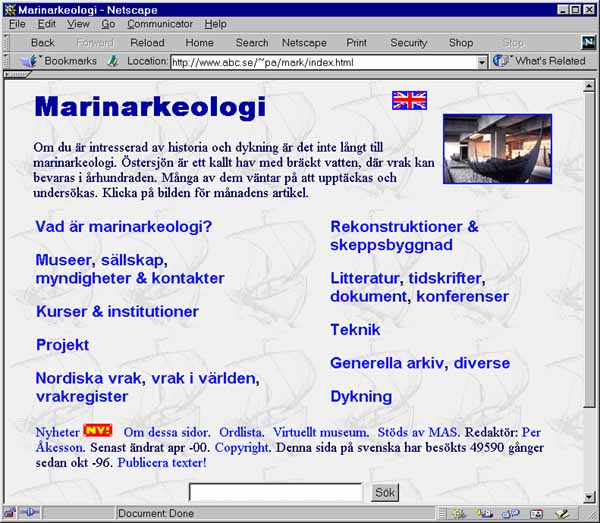600x523 pixels.
Task: Open the Newsgroups icon in component bar
Action: pyautogui.click(x=510, y=513)
